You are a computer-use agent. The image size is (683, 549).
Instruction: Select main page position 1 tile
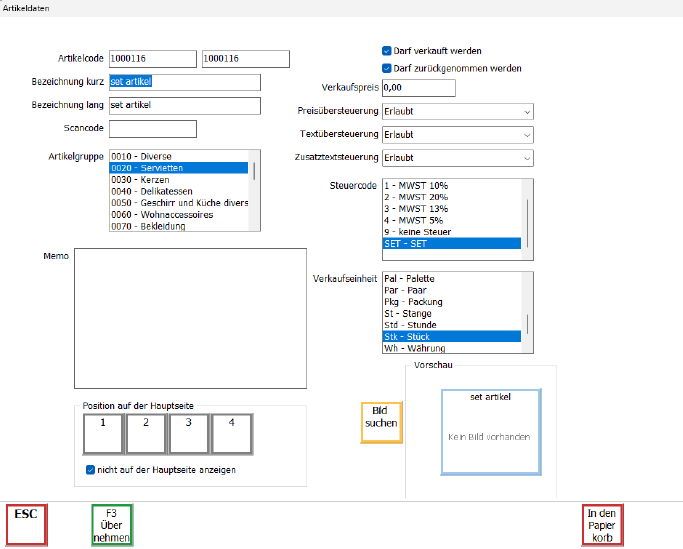tap(102, 432)
